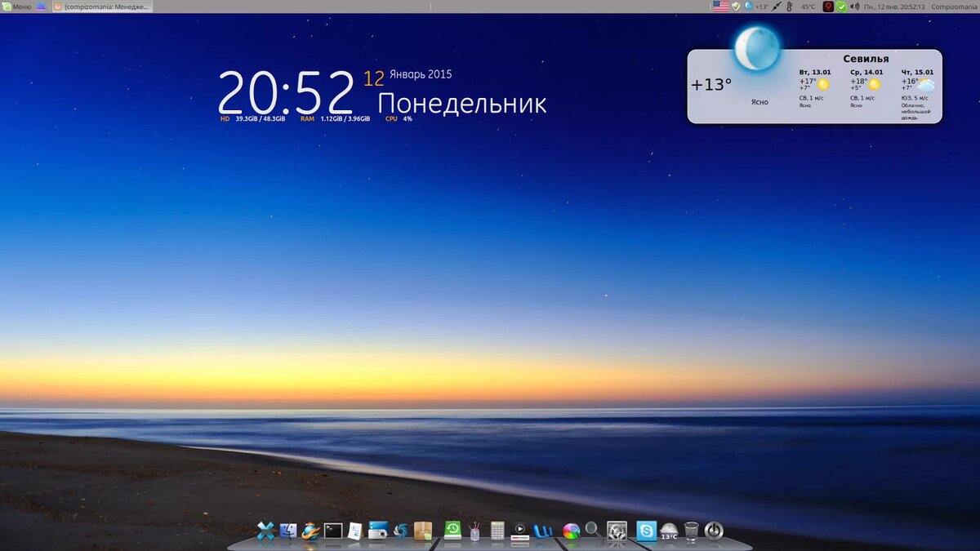980x551 pixels.
Task: Expand the shield updates indicator in the panel
Action: tap(736, 7)
